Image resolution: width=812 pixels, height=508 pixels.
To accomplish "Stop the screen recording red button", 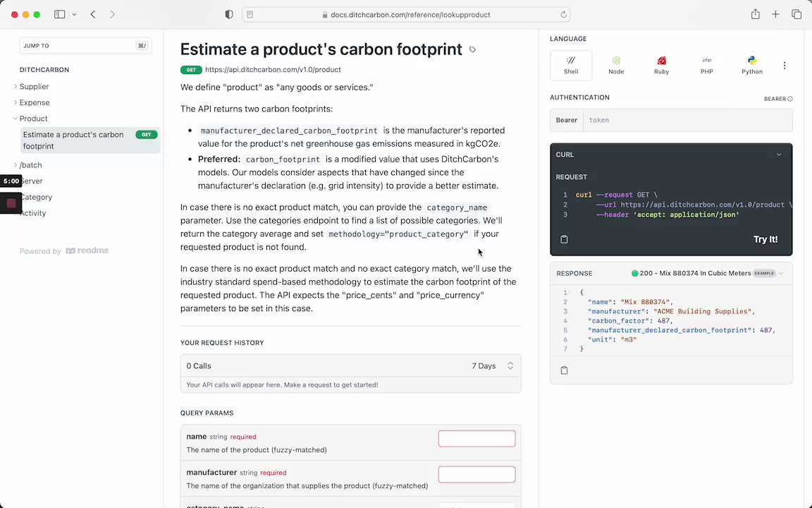I will 11,203.
